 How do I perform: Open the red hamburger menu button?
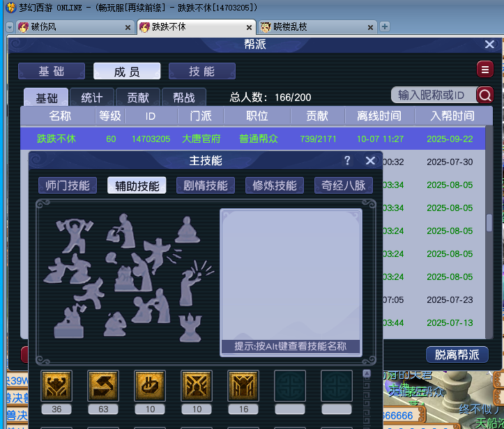(485, 70)
